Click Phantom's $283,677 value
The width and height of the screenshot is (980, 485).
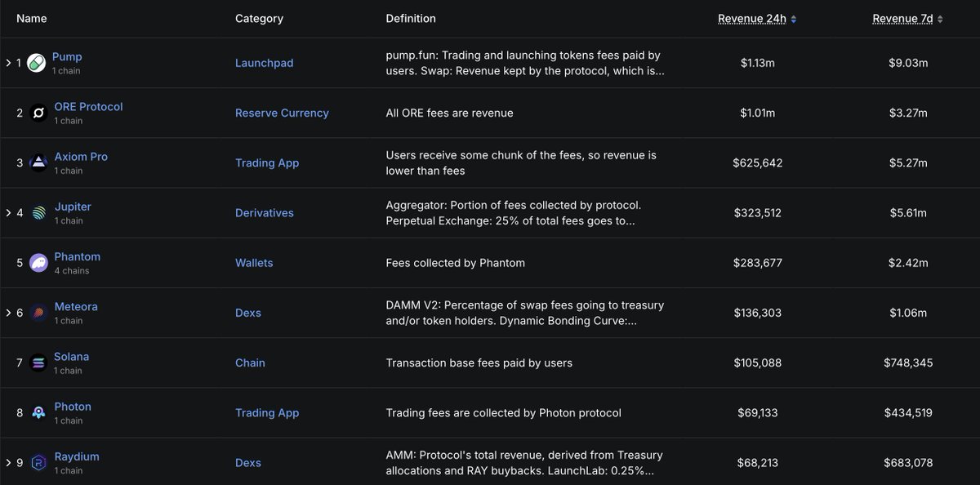click(x=757, y=263)
